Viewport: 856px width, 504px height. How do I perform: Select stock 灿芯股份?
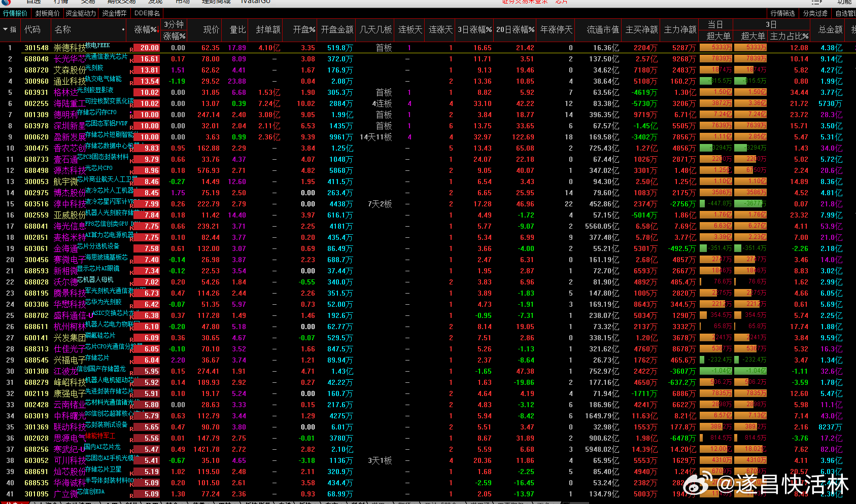click(70, 472)
